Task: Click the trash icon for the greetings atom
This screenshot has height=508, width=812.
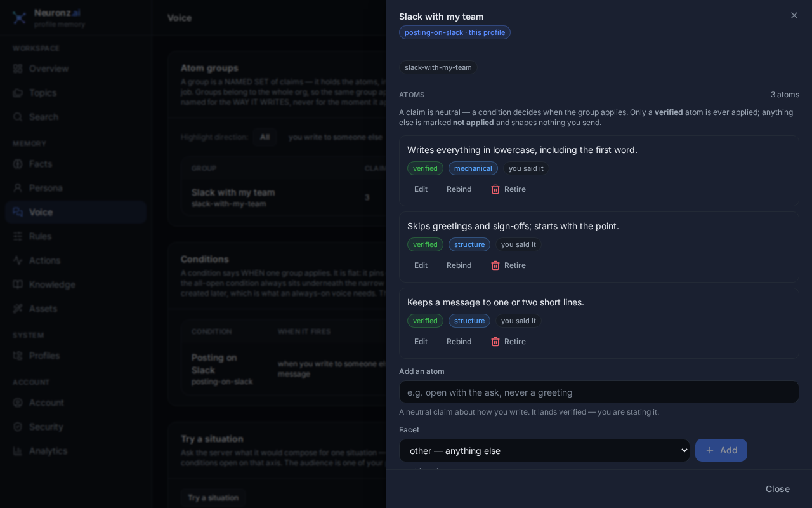Action: click(495, 265)
